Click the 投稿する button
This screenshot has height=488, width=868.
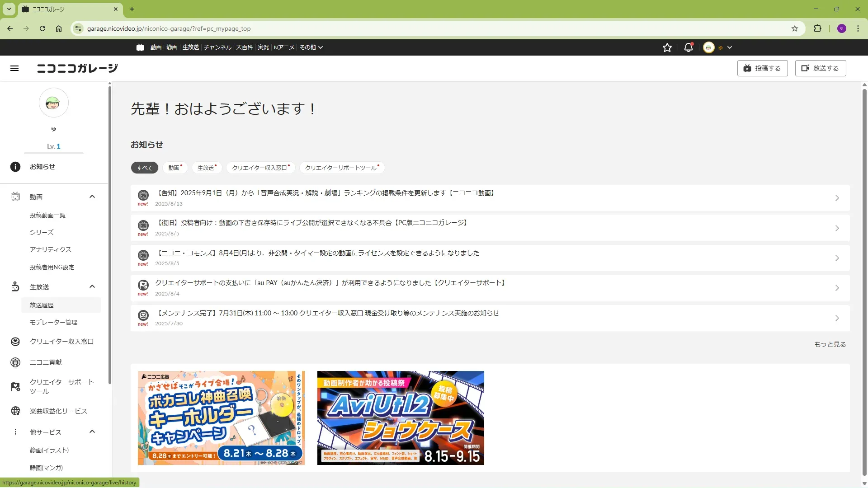(x=762, y=68)
